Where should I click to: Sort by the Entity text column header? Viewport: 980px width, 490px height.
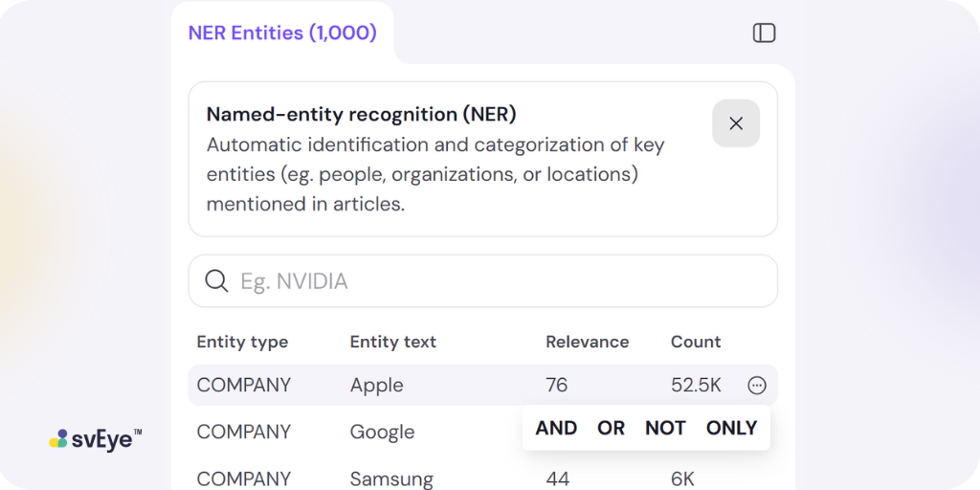(x=393, y=342)
